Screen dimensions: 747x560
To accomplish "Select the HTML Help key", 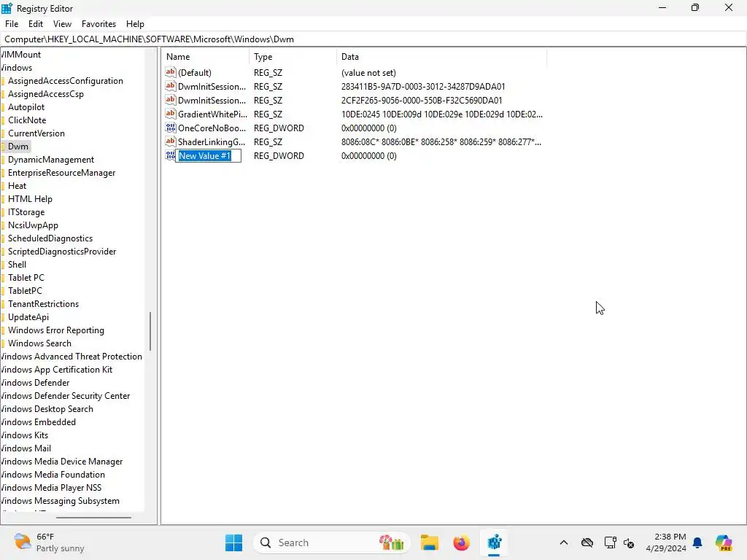I will point(30,198).
